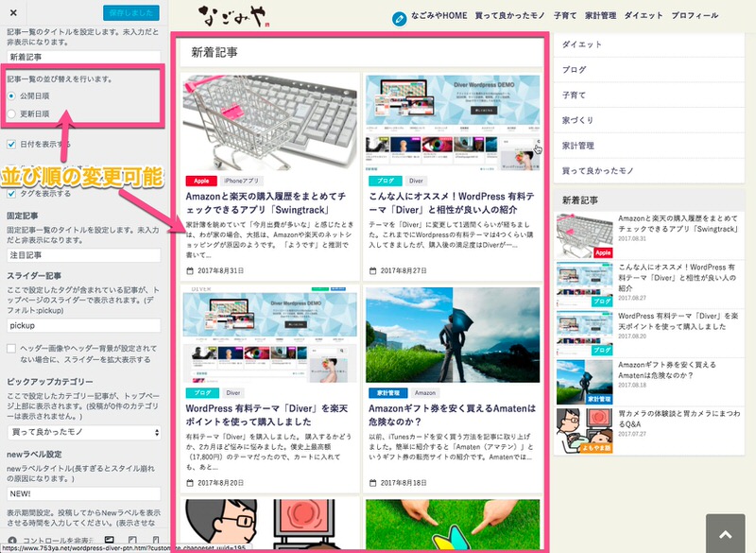Switch to desktop preview device icon
The image size is (756, 553).
110,540
